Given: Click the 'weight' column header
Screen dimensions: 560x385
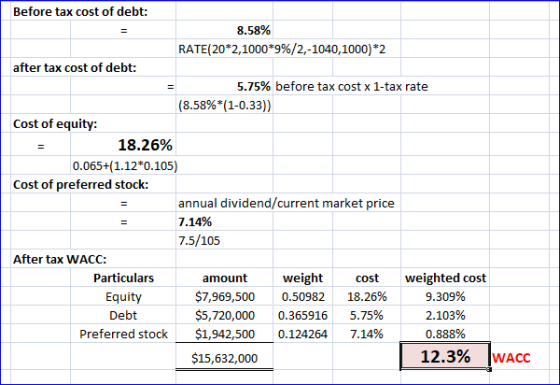Looking at the screenshot, I should (303, 278).
